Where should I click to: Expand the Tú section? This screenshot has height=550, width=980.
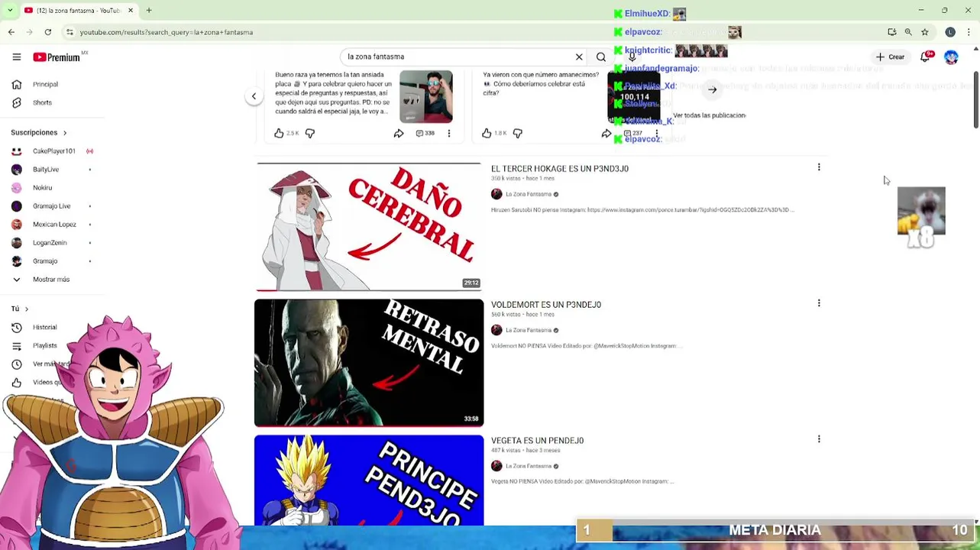click(x=20, y=309)
